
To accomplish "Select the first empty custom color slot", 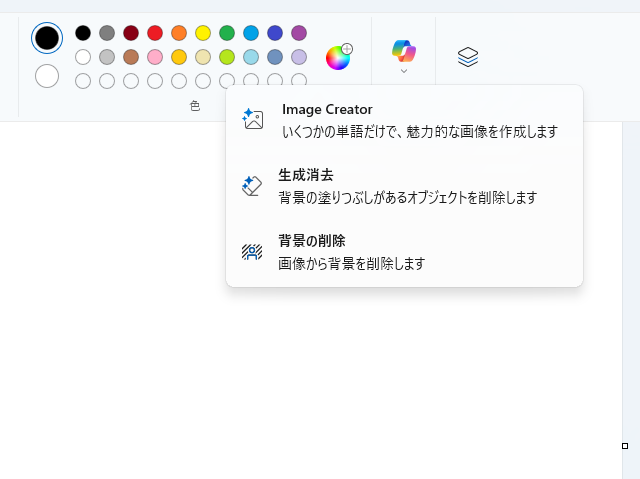I will (x=83, y=81).
